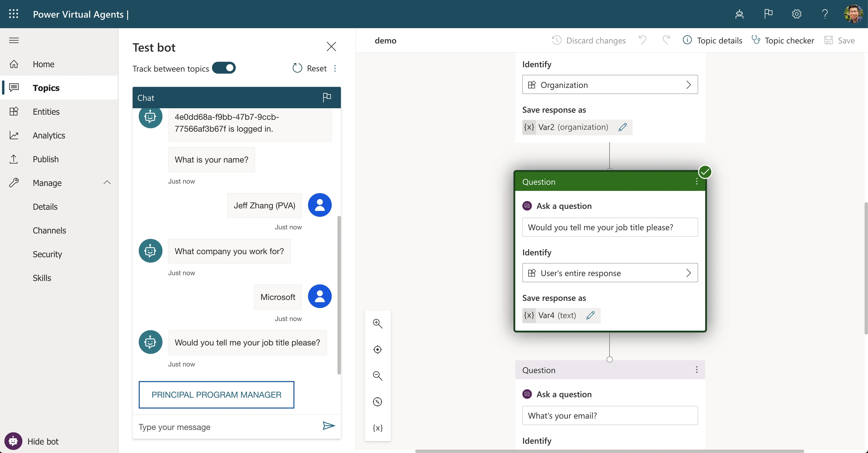868x453 pixels.
Task: Select the PRINCIPAL PROGRAM MANAGER suggestion
Action: pyautogui.click(x=216, y=394)
